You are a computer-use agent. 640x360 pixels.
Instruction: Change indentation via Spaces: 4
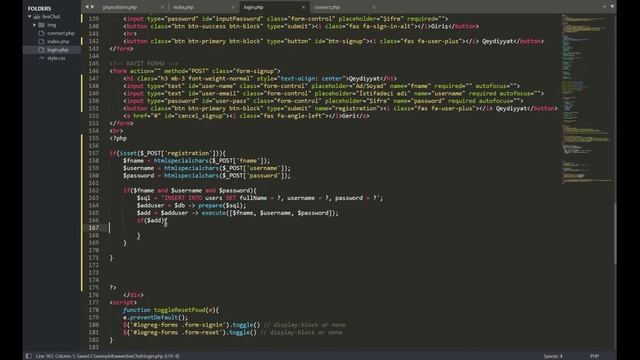click(x=553, y=356)
